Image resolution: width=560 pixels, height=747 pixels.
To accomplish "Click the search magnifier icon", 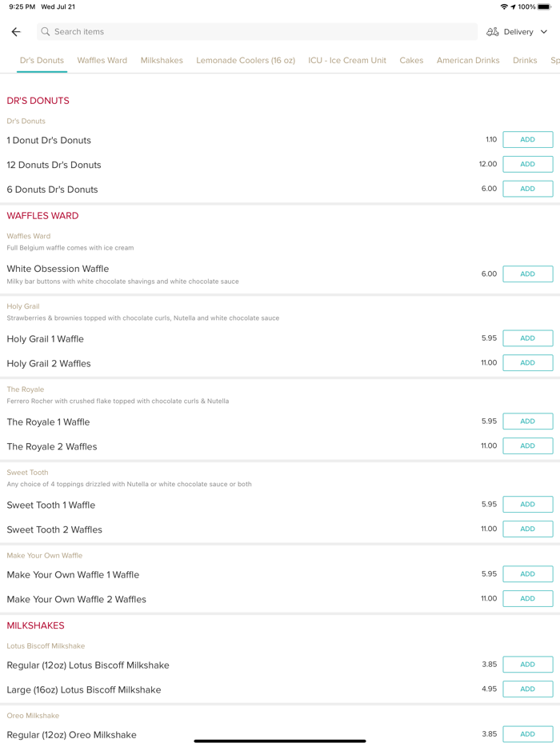I will [x=46, y=32].
